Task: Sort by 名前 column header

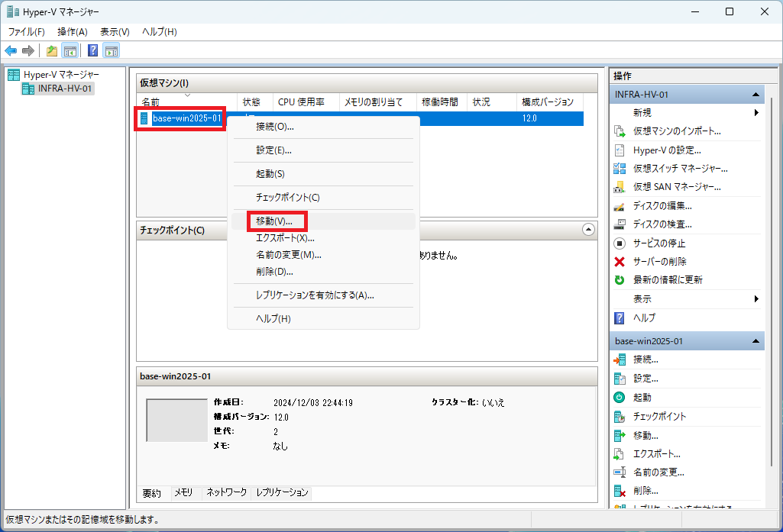Action: click(x=187, y=102)
